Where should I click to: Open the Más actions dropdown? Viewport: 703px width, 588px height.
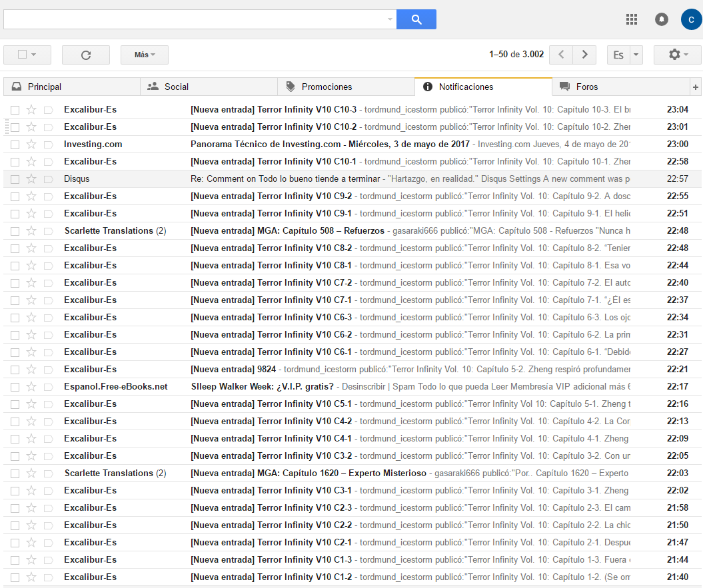pos(144,55)
